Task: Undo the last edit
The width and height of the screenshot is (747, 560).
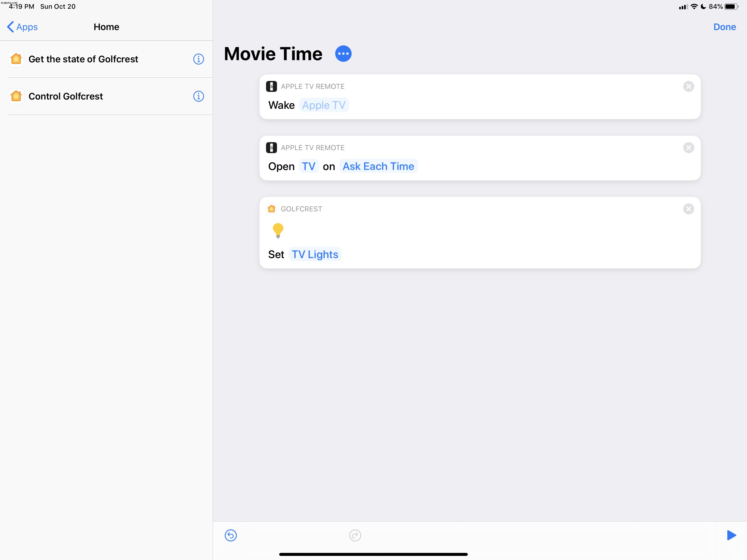Action: (x=231, y=535)
